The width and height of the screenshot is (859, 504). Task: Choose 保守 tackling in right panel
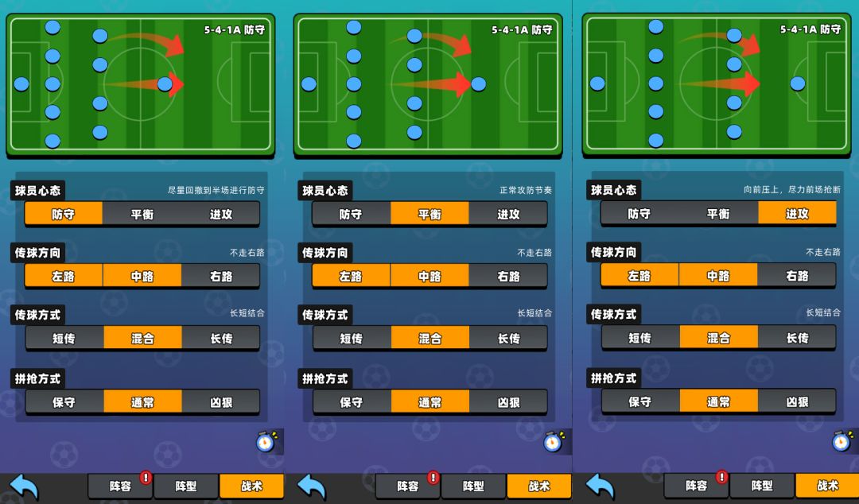click(639, 401)
